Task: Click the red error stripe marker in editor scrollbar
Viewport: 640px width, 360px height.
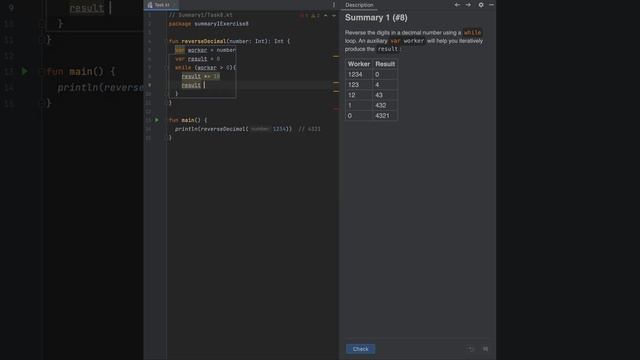Action: [336, 109]
